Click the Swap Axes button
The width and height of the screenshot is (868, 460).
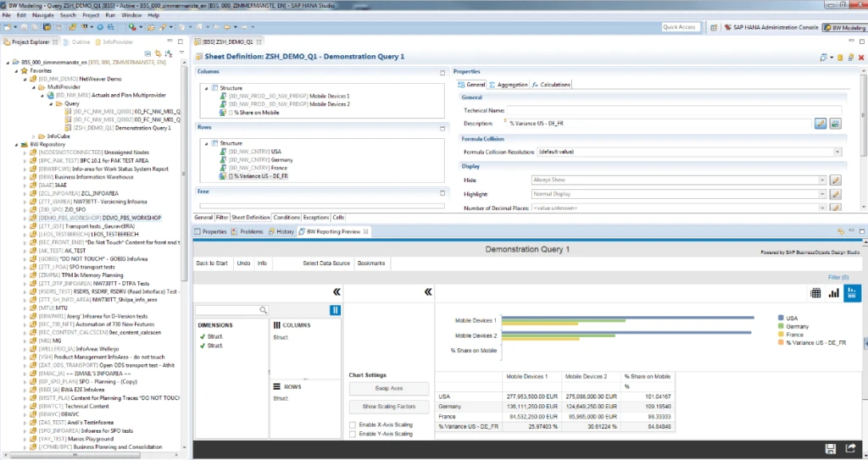389,389
